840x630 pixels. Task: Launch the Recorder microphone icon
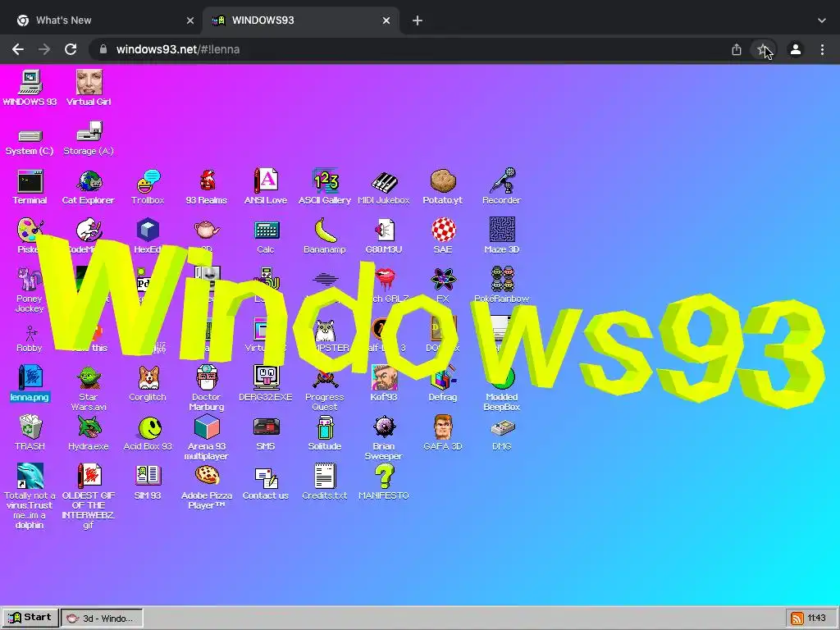(x=501, y=188)
